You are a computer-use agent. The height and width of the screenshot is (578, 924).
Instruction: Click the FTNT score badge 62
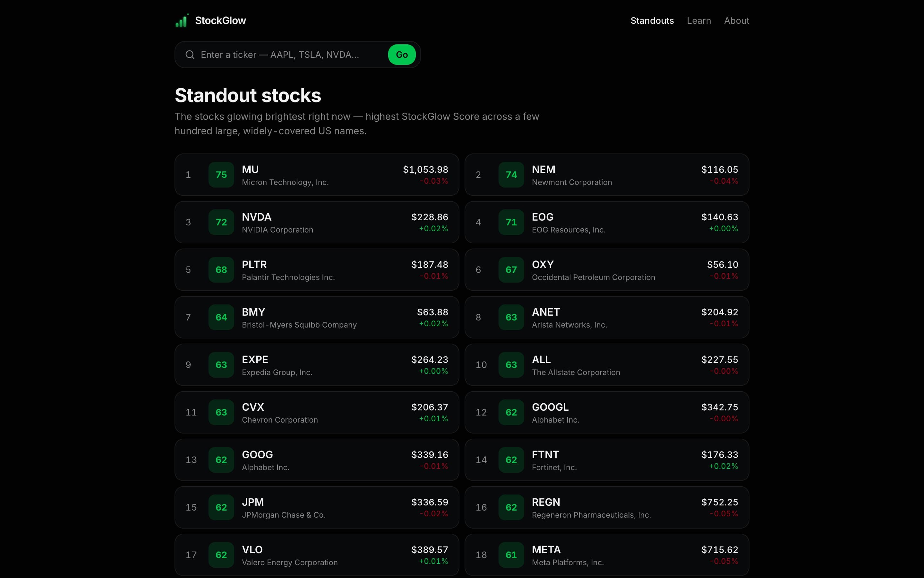511,460
